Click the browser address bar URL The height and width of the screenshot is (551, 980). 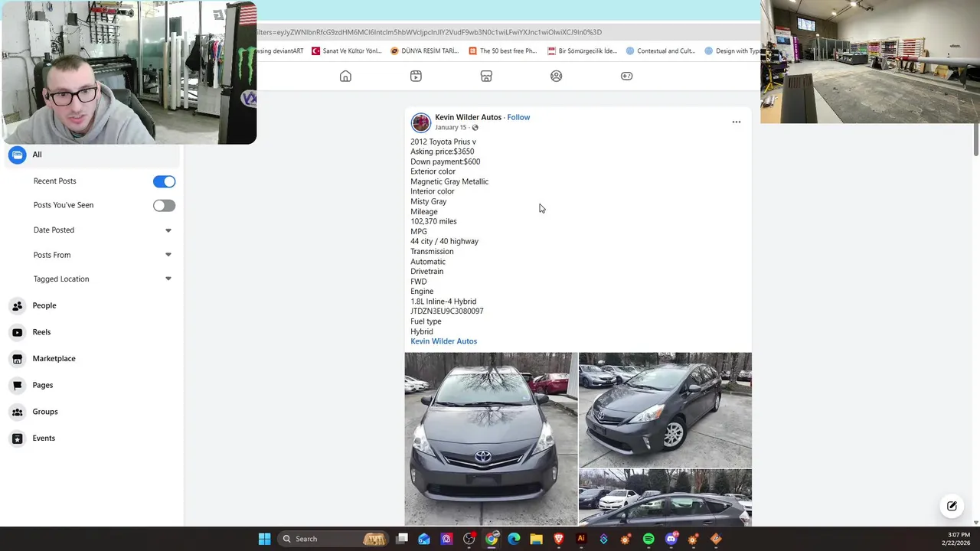point(429,32)
